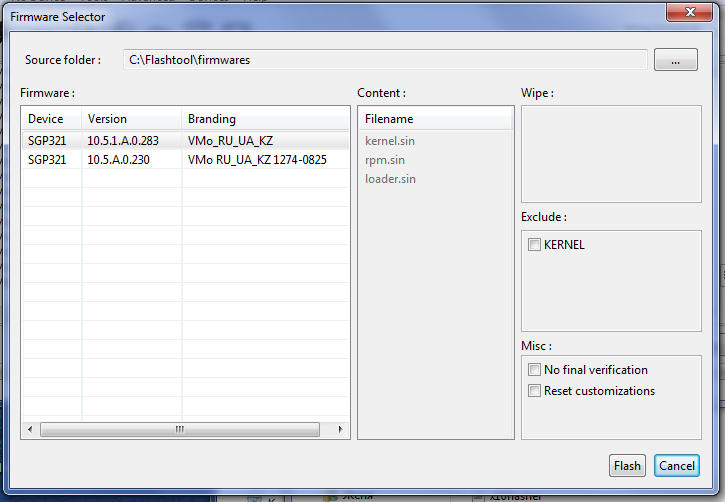Click the firmware list scroll left arrow
Viewport: 725px width, 502px height.
[x=30, y=429]
